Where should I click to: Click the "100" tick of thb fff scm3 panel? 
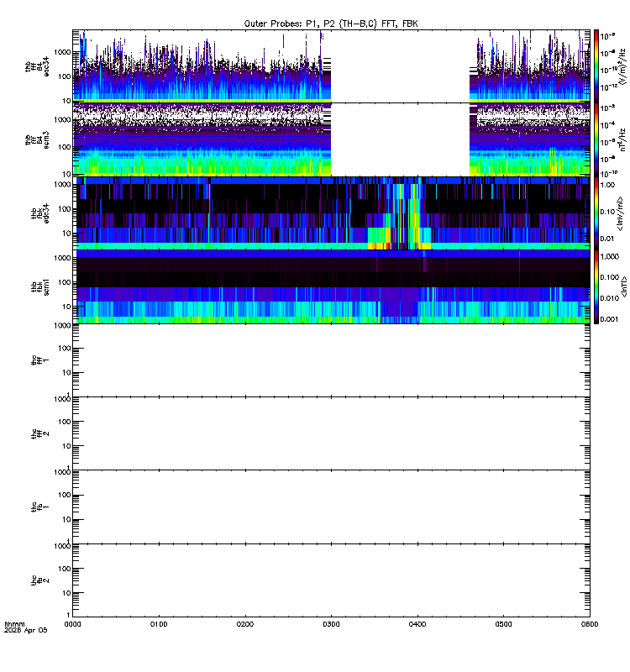click(65, 148)
